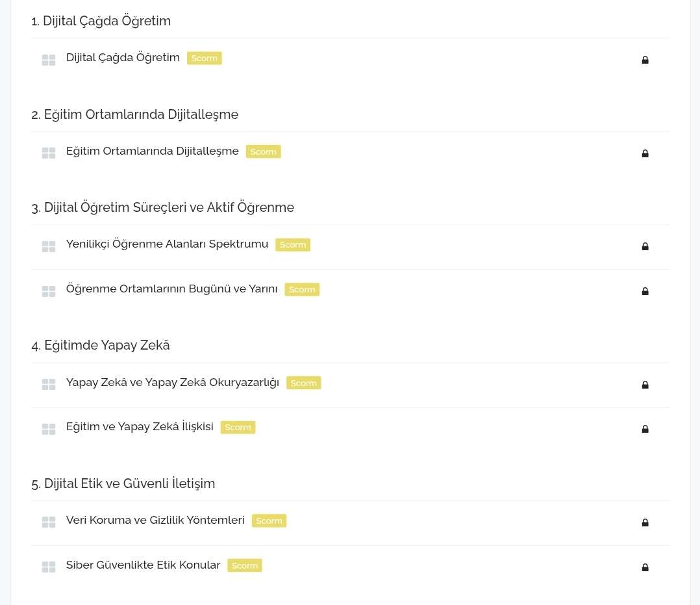Open the Dijital Çağda Öğretim lesson link
700x605 pixels.
point(123,58)
